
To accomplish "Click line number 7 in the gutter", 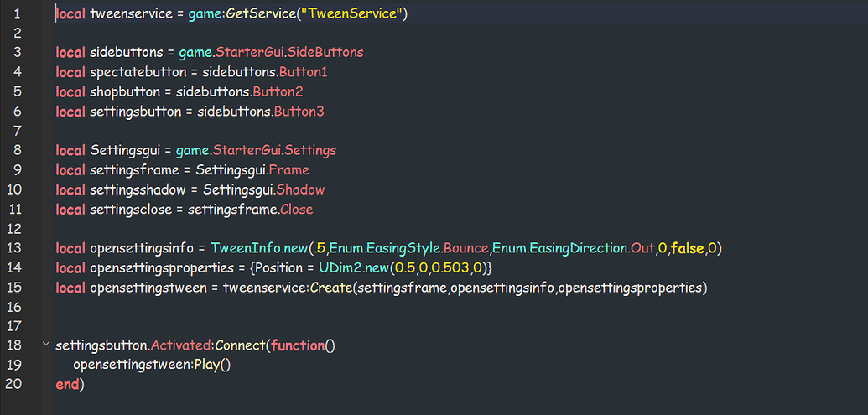I will (x=17, y=131).
